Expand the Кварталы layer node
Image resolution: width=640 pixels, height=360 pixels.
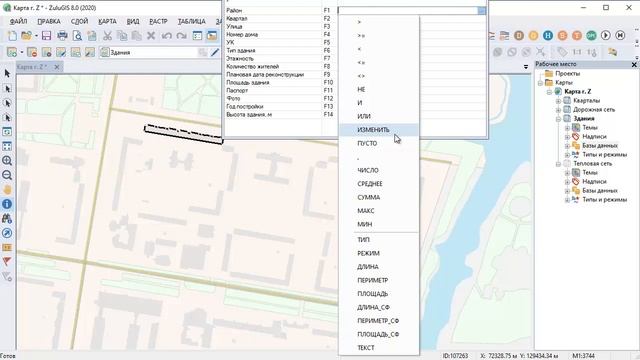558,101
